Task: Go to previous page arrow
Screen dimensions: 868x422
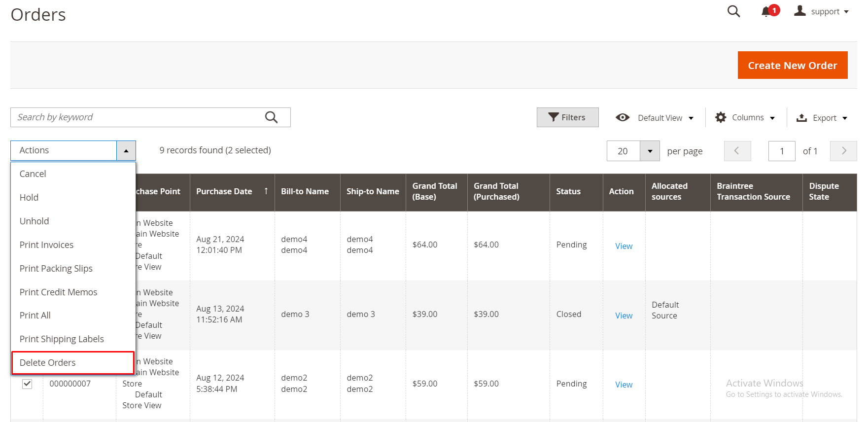Action: click(x=737, y=151)
